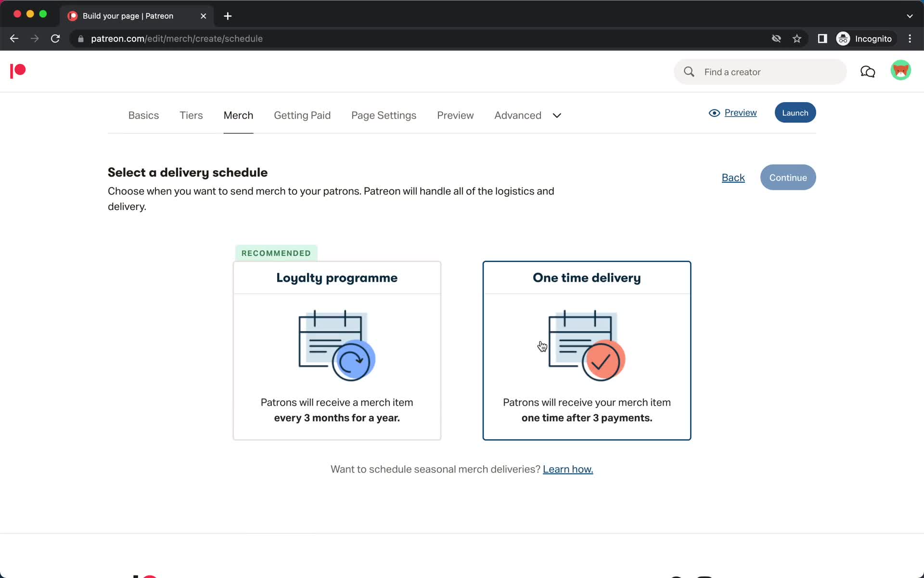Click the Learn how link
Viewport: 924px width, 578px height.
click(567, 469)
